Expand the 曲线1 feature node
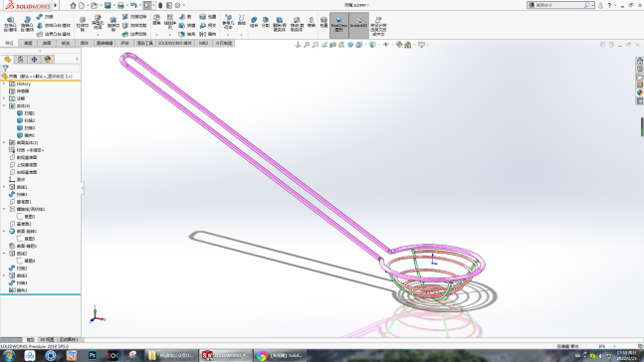 pos(4,187)
